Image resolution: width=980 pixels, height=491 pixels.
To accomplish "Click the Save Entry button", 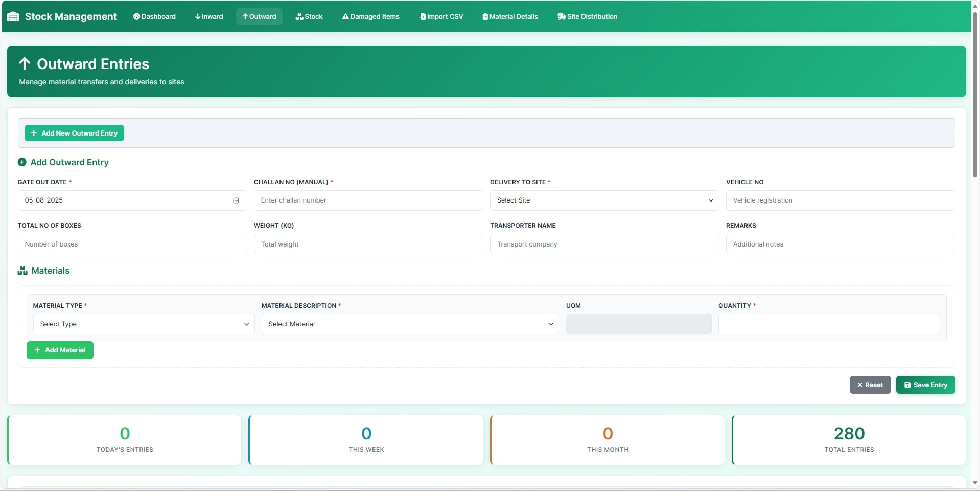I will click(x=925, y=385).
